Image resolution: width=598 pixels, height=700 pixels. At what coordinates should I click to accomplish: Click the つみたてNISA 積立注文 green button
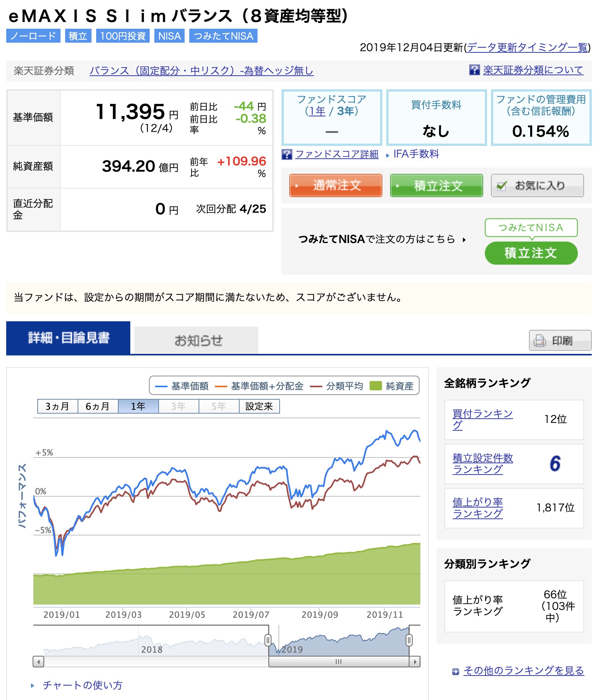(x=531, y=253)
